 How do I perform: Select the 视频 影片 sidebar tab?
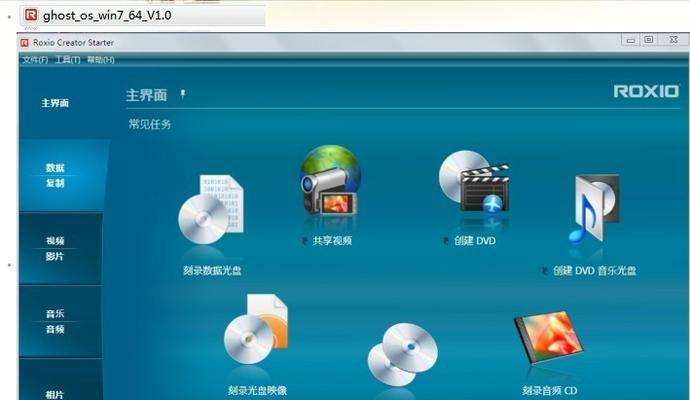[x=61, y=248]
